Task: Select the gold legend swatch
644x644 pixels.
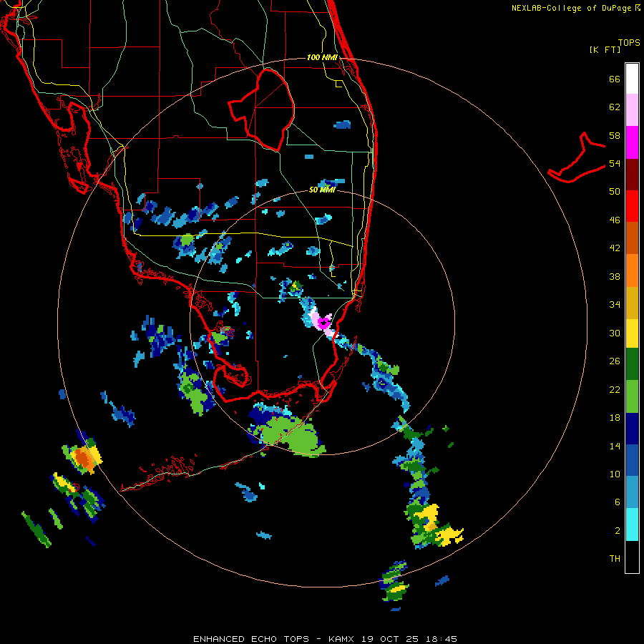Action: 632,303
